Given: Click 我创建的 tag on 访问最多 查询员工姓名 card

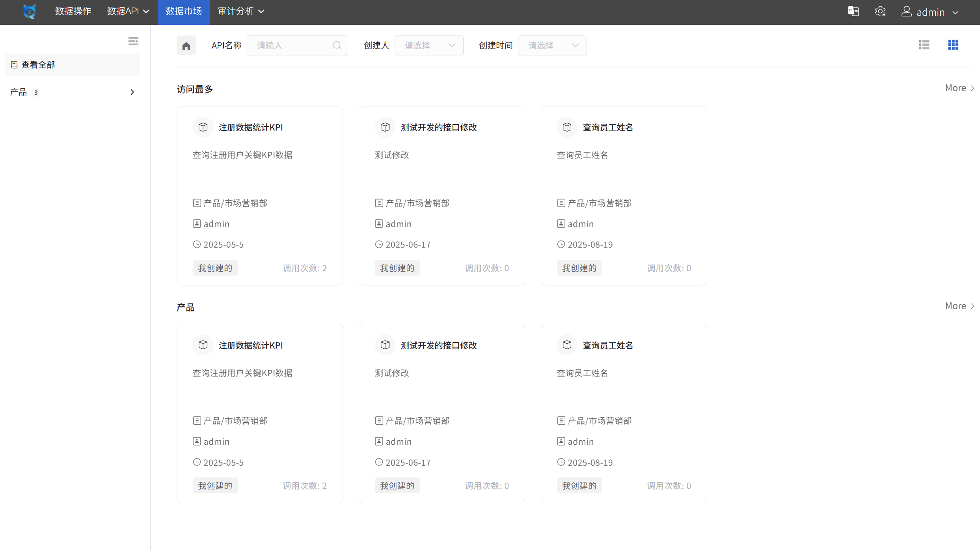Looking at the screenshot, I should pyautogui.click(x=579, y=268).
